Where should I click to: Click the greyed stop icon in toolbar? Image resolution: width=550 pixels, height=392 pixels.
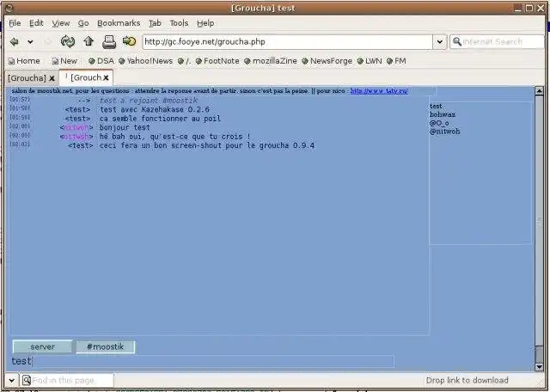(x=48, y=42)
